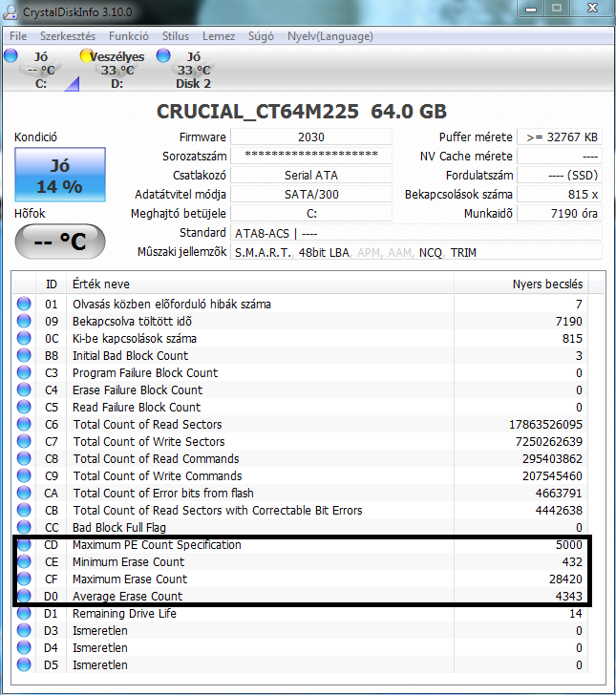Click the Puffer mérete value field

(560, 137)
